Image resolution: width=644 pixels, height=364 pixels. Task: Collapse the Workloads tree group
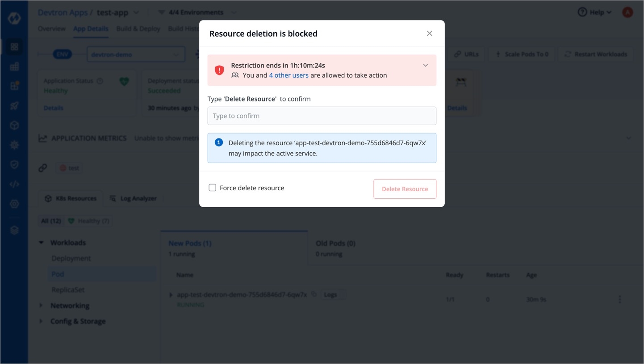point(41,243)
